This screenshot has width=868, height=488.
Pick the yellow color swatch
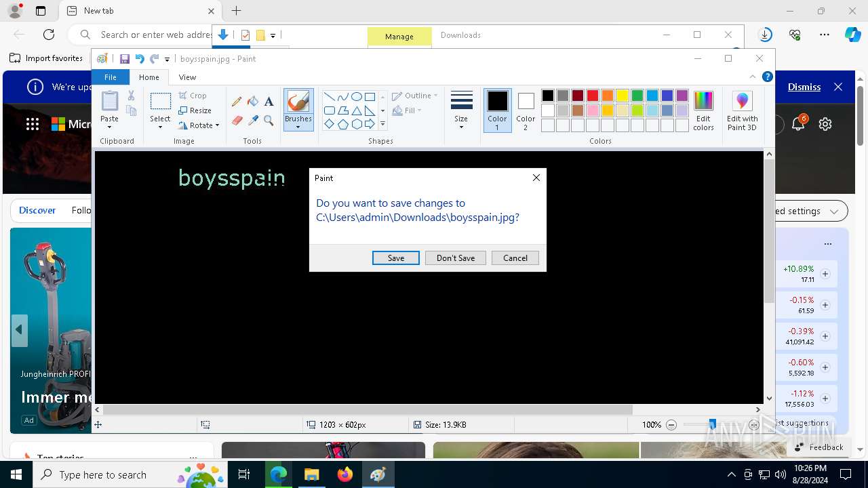pyautogui.click(x=623, y=96)
